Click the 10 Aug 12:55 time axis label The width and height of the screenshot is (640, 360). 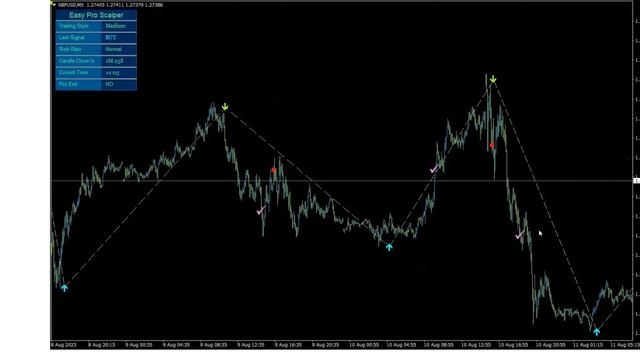(x=476, y=345)
